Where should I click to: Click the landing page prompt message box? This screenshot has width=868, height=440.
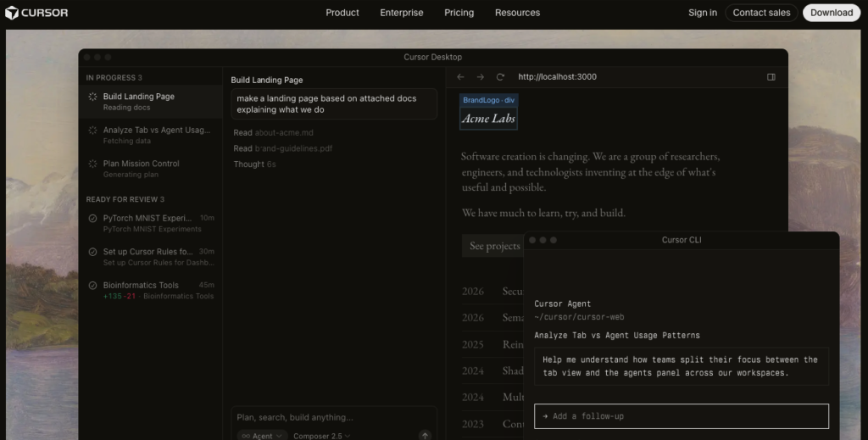tap(334, 104)
